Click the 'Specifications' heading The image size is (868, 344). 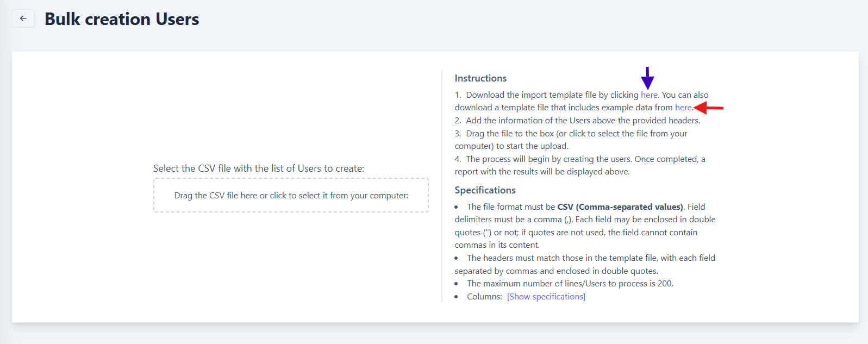[485, 190]
